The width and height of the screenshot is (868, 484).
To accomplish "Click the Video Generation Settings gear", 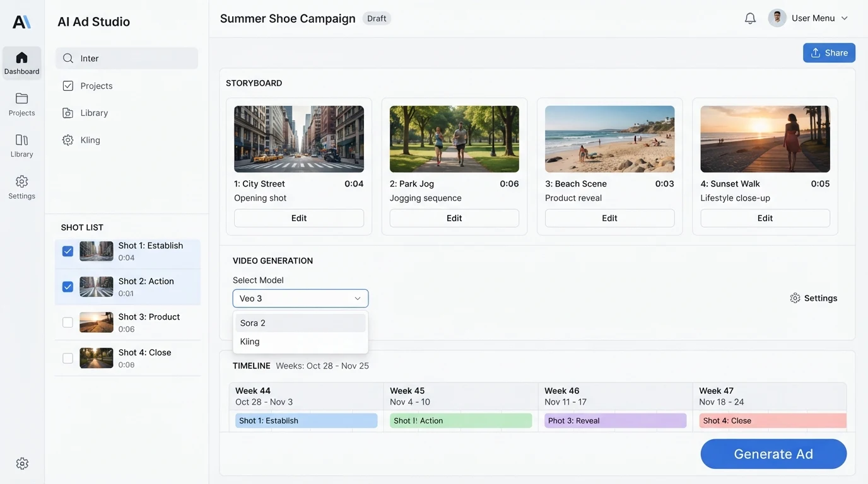I will click(x=795, y=298).
